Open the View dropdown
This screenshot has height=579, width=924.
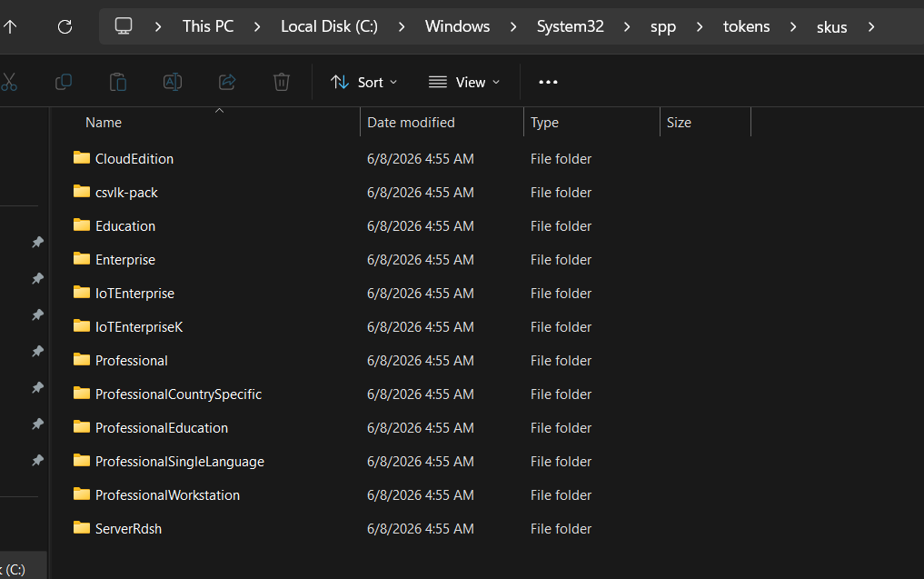[464, 82]
